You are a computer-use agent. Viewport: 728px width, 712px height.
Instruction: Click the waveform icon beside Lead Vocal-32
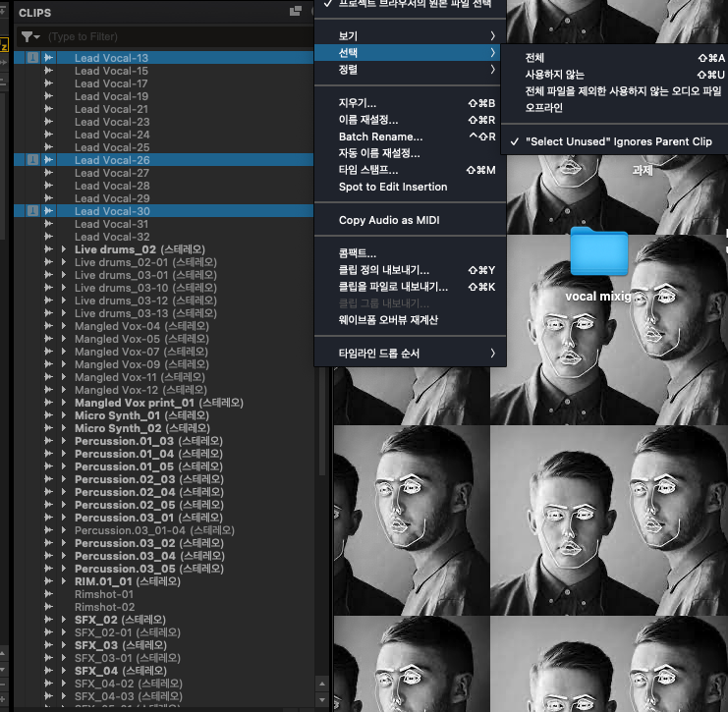[48, 237]
